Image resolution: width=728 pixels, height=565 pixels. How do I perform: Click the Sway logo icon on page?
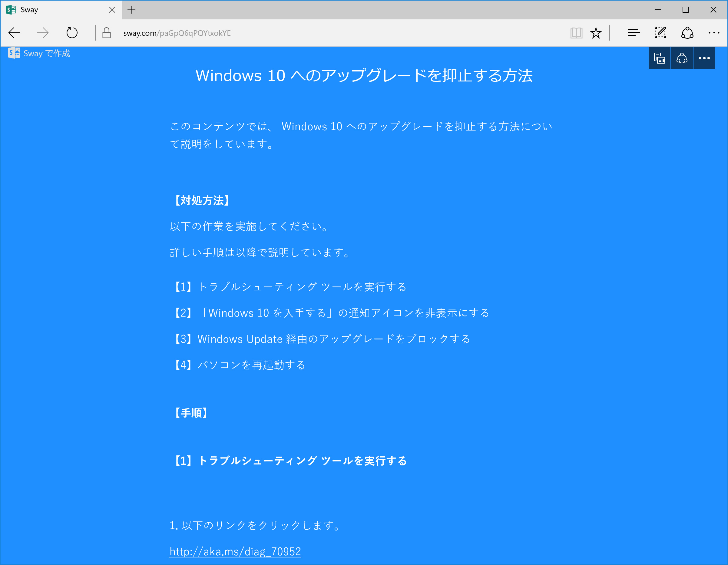[14, 53]
